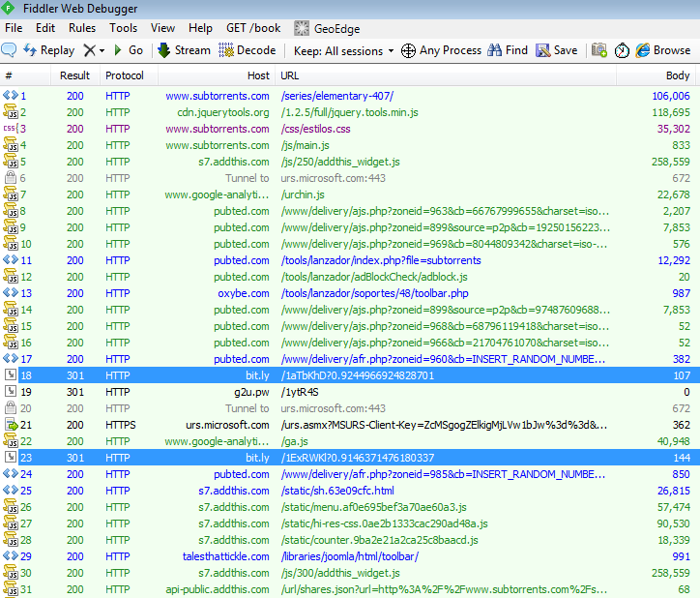Sort by the Body column header

coord(656,75)
